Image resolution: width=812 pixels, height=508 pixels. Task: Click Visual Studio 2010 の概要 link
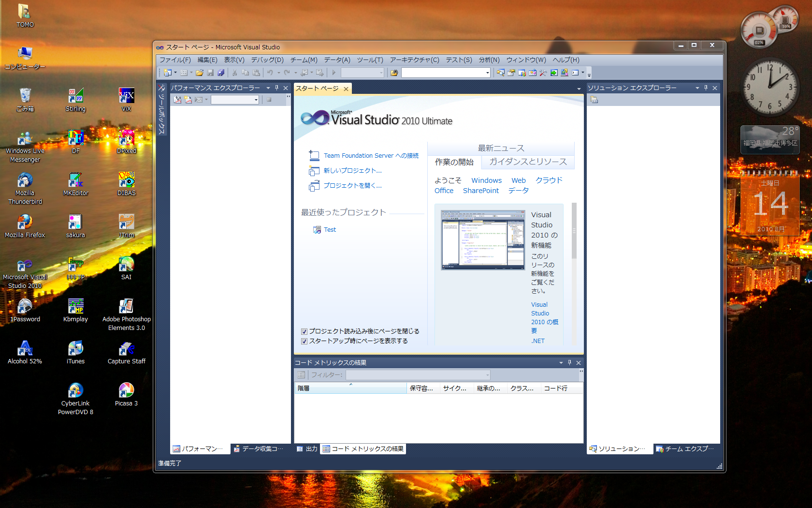tap(544, 317)
